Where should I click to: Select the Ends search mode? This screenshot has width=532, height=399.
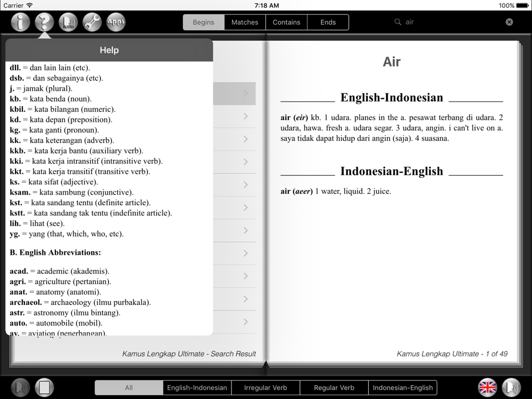coord(328,22)
